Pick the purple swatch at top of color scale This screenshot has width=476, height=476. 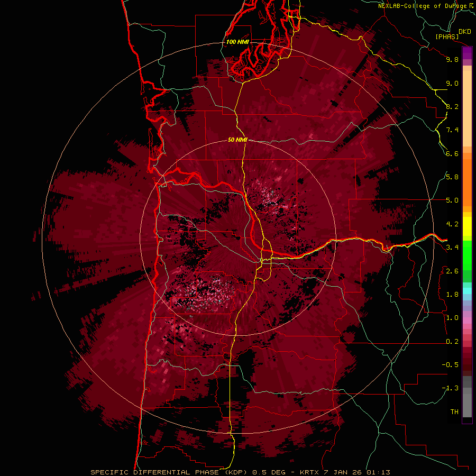pyautogui.click(x=467, y=53)
